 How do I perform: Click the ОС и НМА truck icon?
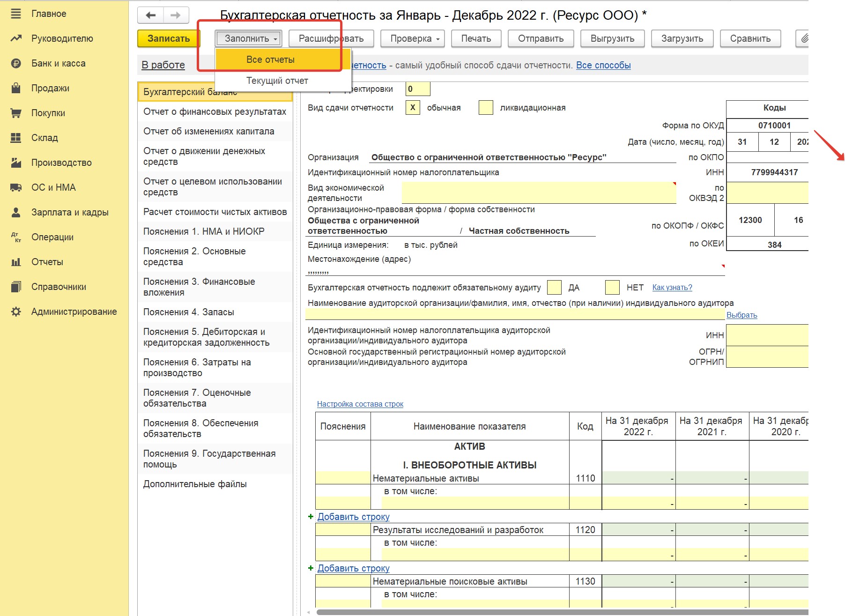click(x=16, y=187)
